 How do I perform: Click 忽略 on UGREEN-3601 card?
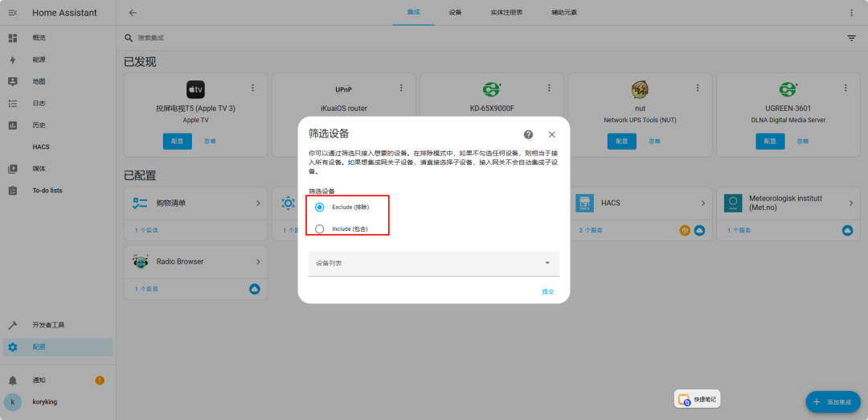point(803,142)
